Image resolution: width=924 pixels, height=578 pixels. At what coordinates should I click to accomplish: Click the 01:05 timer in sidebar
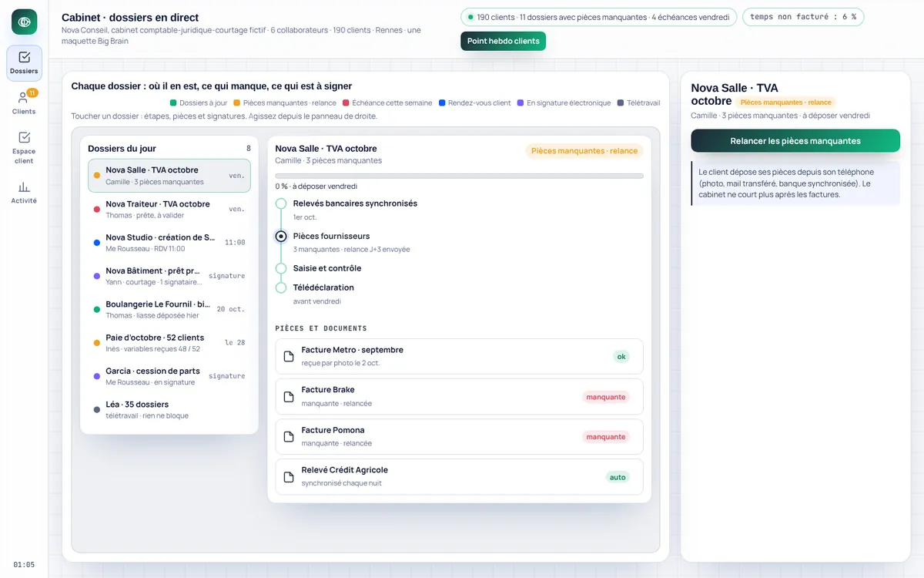tap(24, 565)
